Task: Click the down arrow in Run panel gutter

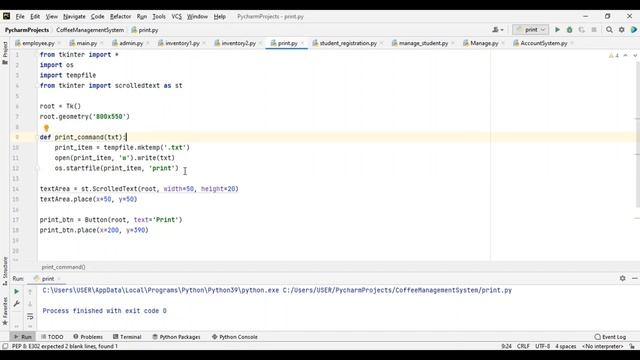Action: click(x=30, y=304)
